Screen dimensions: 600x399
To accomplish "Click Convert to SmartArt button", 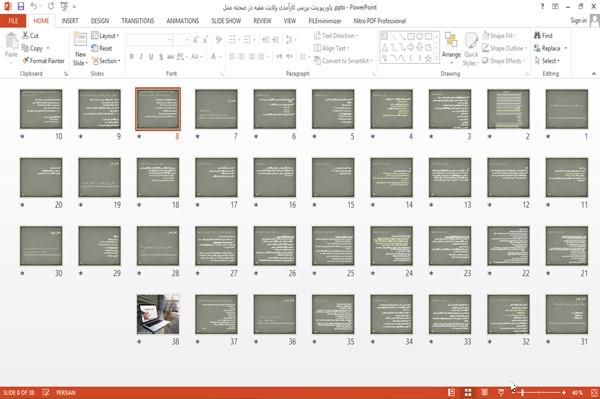I will 343,61.
